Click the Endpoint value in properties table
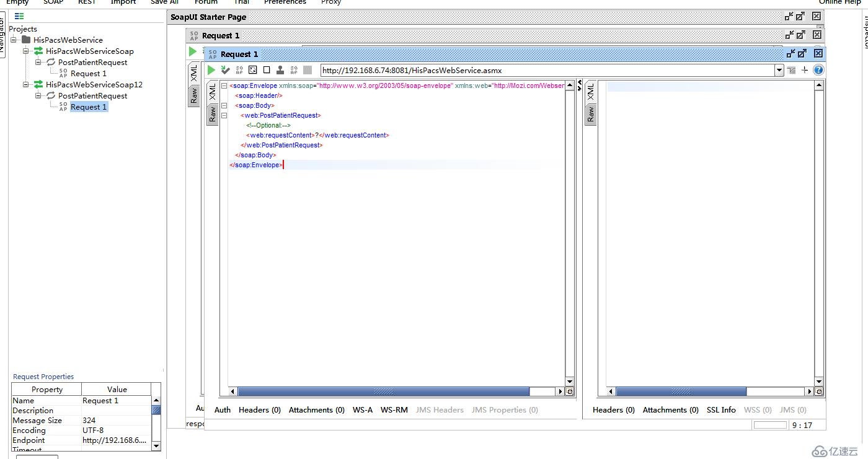 (116, 440)
